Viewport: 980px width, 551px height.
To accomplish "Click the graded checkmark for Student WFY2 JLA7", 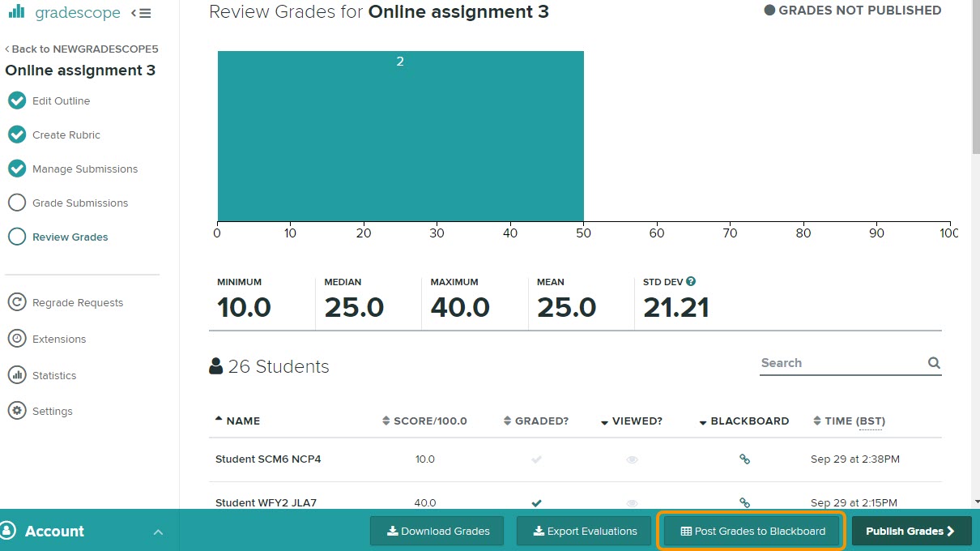I will [x=536, y=502].
